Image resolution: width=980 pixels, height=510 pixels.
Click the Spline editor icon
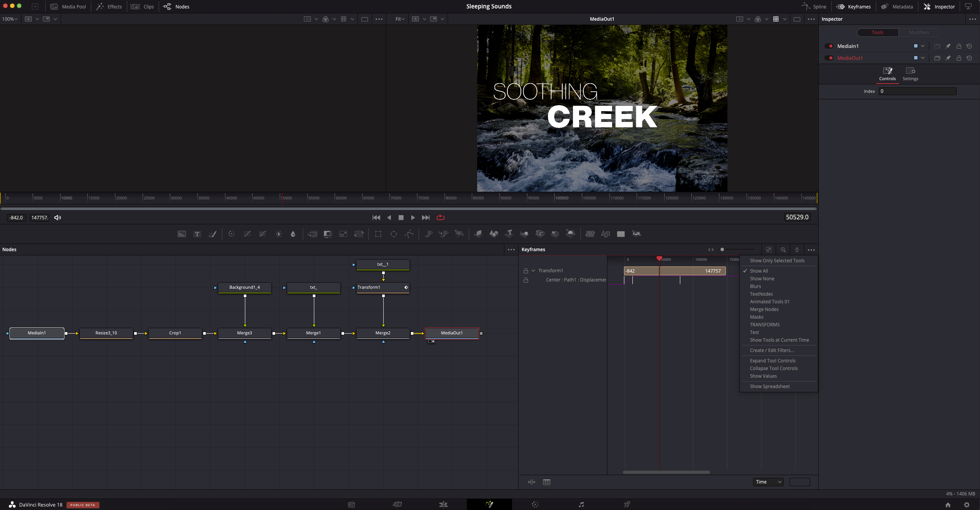point(806,7)
